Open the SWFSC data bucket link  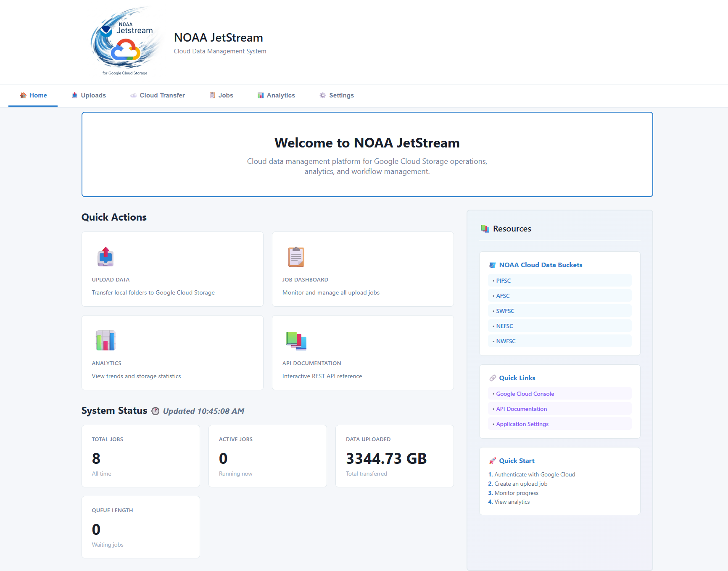click(505, 311)
